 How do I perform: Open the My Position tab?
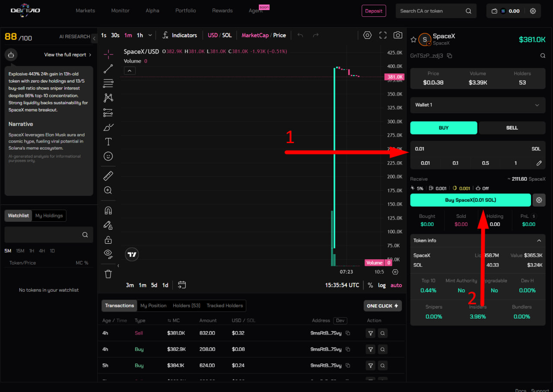tap(153, 306)
